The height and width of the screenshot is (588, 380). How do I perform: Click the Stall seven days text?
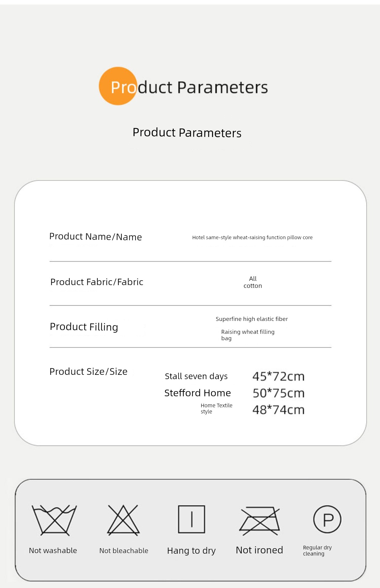click(x=196, y=376)
